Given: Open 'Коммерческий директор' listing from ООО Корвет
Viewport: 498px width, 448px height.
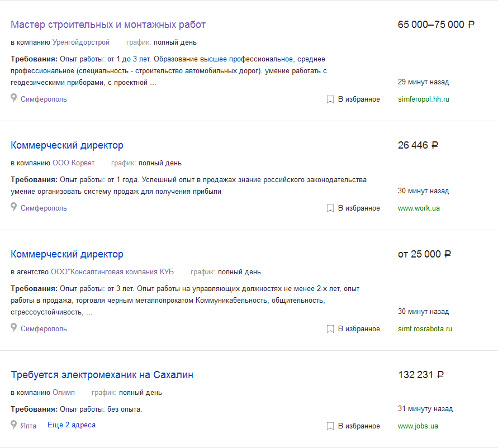Looking at the screenshot, I should tap(67, 145).
